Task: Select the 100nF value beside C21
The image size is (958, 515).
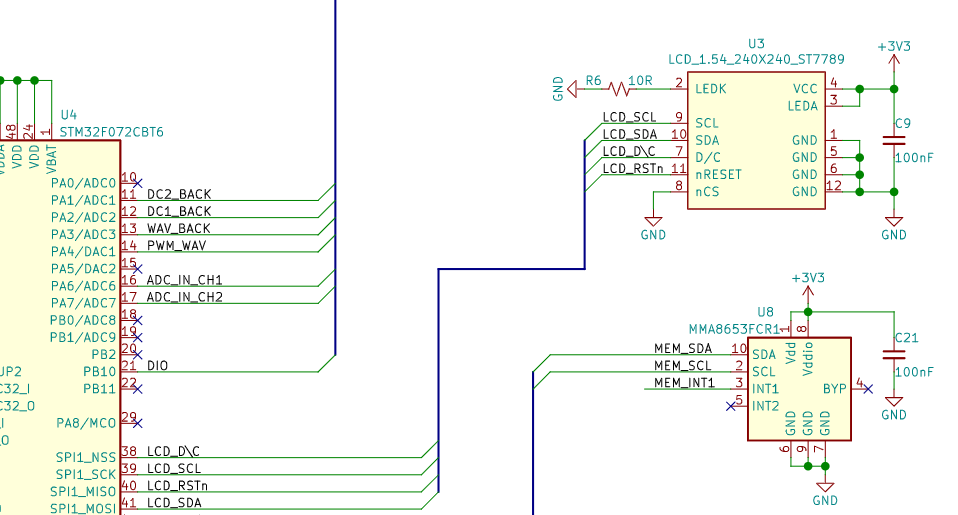Action: [x=914, y=372]
